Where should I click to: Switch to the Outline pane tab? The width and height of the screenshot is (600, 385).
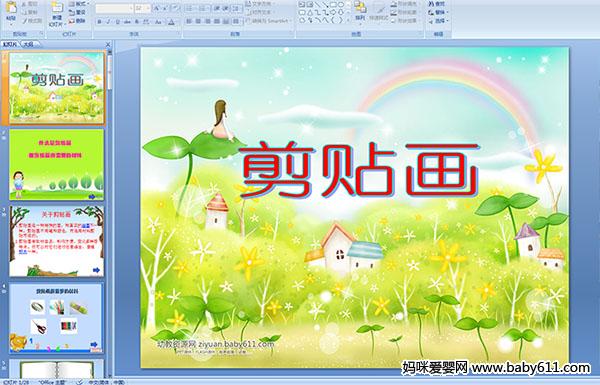pyautogui.click(x=29, y=44)
